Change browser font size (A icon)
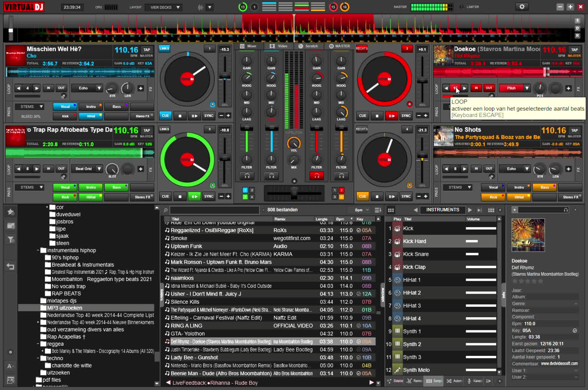Image resolution: width=588 pixels, height=390 pixels. [x=10, y=366]
